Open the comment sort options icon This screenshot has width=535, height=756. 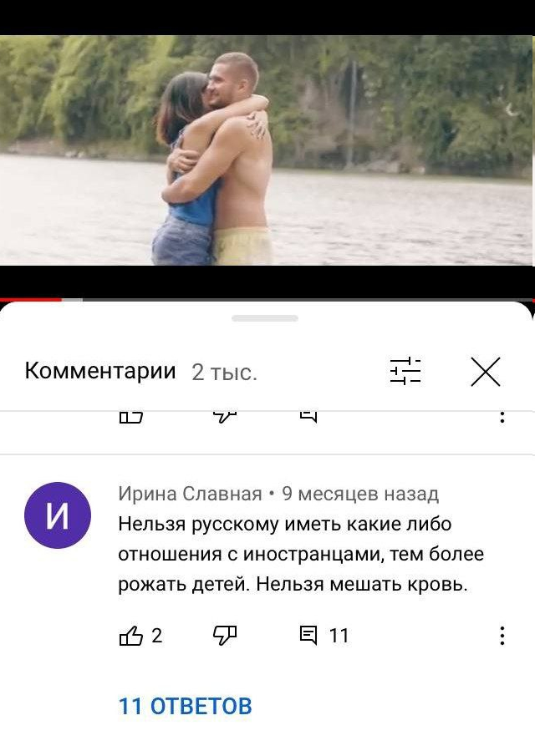tap(405, 372)
